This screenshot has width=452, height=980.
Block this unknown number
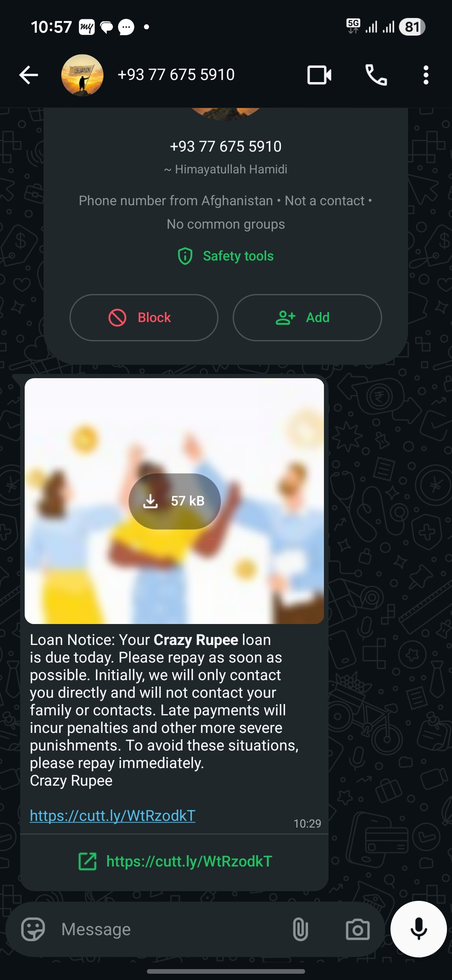pyautogui.click(x=144, y=317)
